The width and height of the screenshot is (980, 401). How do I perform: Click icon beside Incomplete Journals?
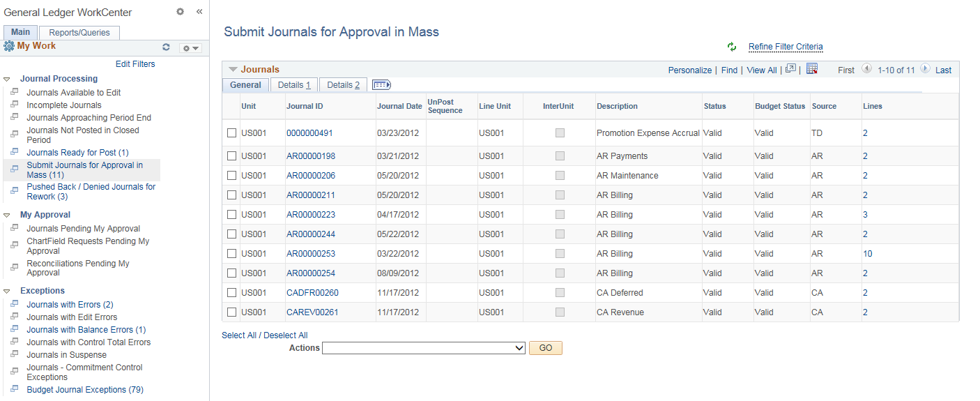tap(15, 105)
